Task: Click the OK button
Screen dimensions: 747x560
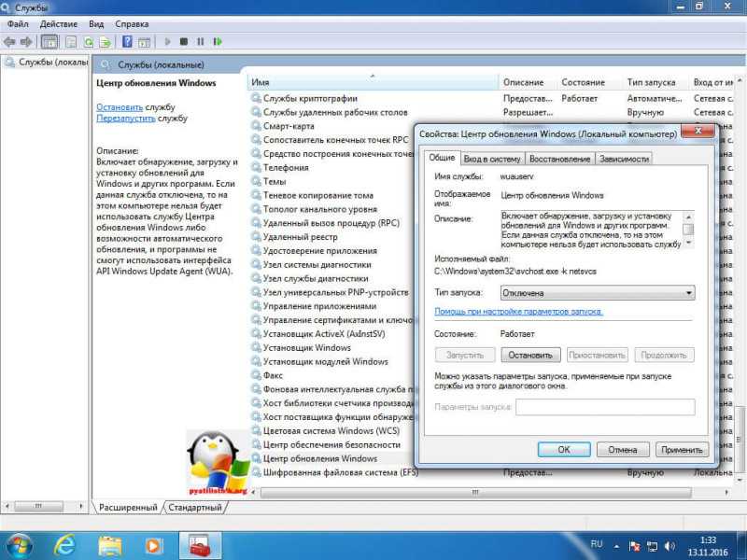Action: [564, 450]
